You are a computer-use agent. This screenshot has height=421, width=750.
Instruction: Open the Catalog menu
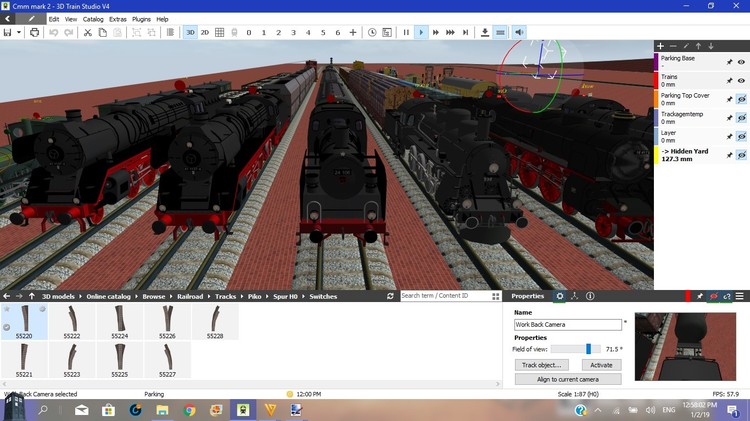tap(93, 19)
